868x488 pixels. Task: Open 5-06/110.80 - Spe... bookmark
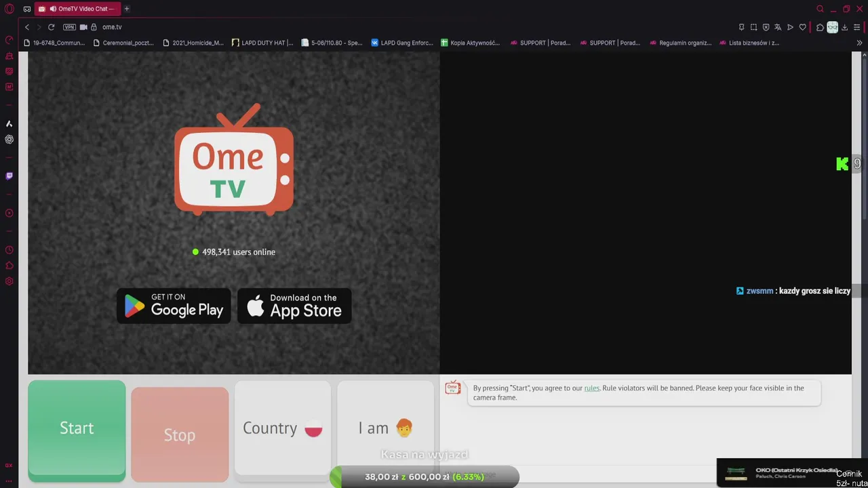tap(332, 43)
